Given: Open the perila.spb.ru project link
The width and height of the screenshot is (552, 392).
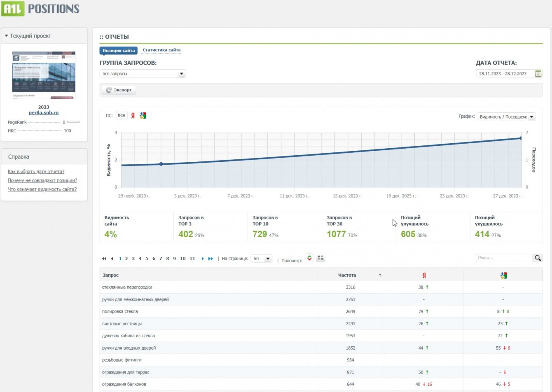Looking at the screenshot, I should (x=44, y=113).
